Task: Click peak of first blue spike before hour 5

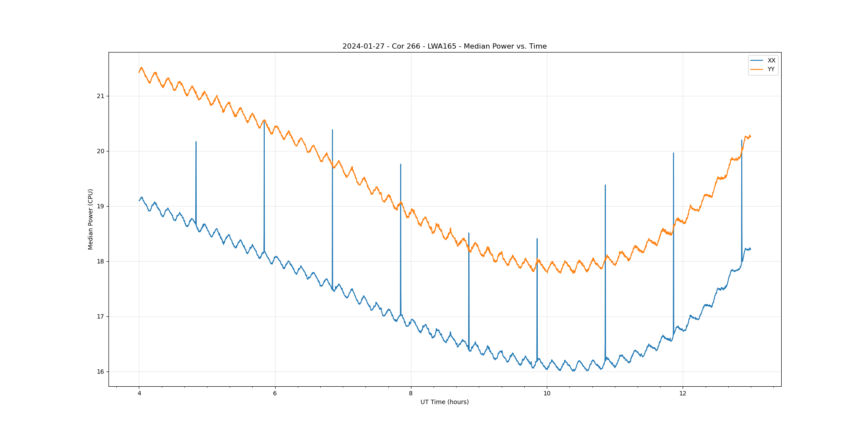Action: click(196, 142)
